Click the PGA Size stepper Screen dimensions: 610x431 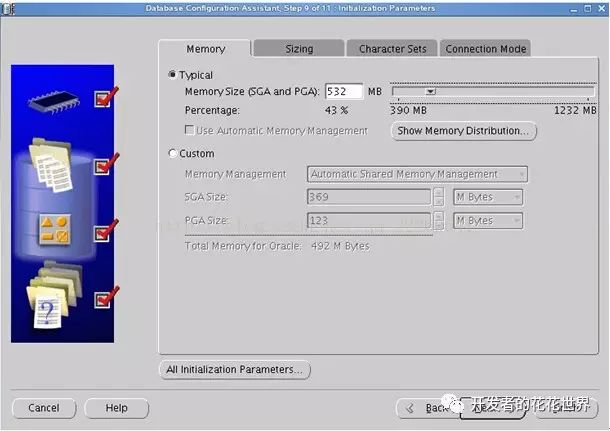[x=439, y=221]
